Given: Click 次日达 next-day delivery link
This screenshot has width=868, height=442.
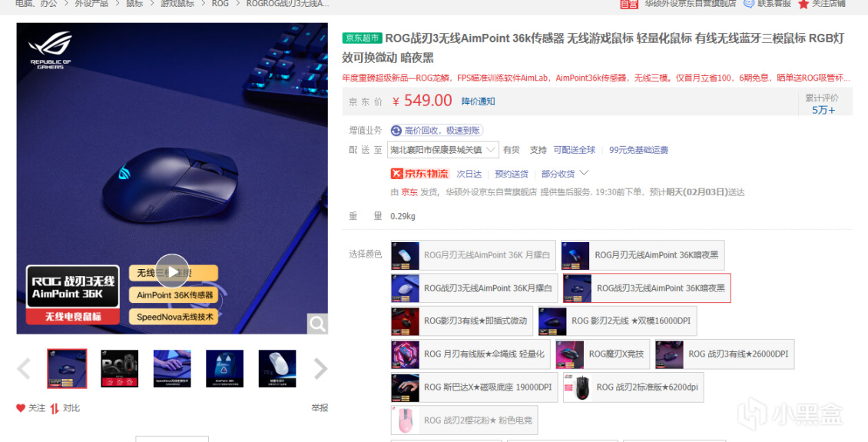Looking at the screenshot, I should click(x=469, y=174).
